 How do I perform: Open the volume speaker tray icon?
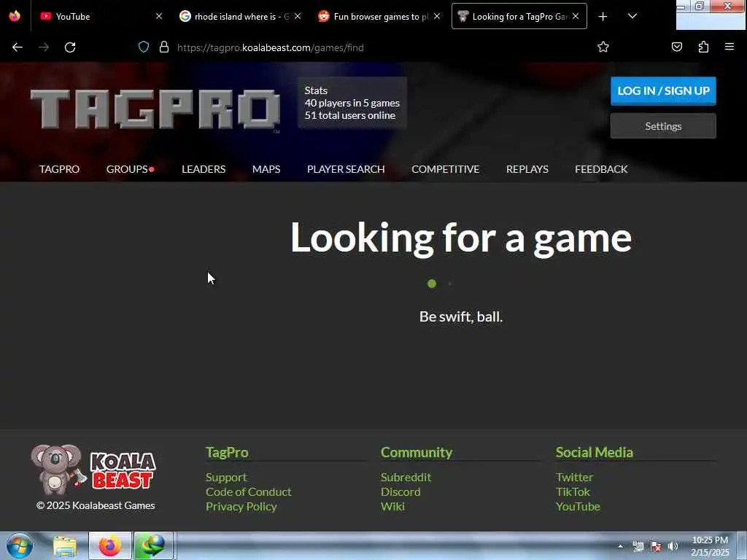click(x=673, y=546)
